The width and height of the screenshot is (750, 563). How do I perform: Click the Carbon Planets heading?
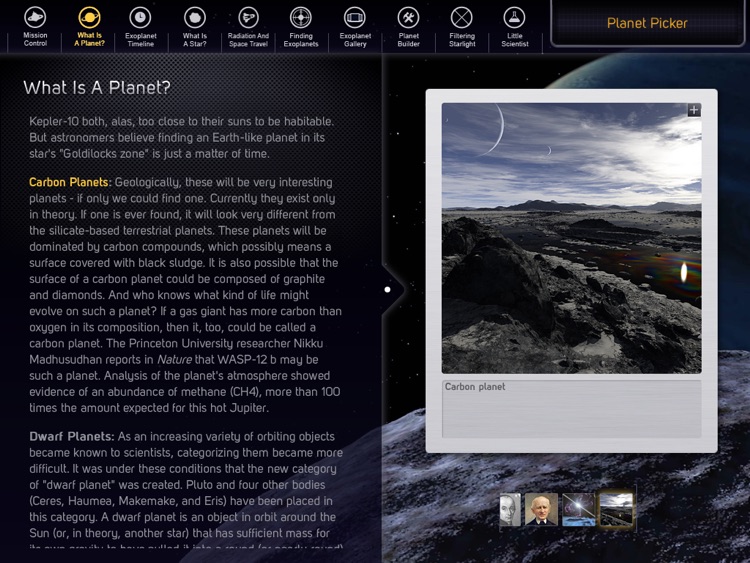click(70, 182)
